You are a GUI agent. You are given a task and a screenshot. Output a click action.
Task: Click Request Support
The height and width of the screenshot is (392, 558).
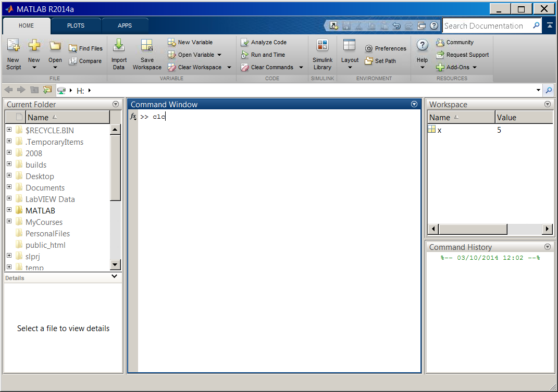[x=463, y=55]
